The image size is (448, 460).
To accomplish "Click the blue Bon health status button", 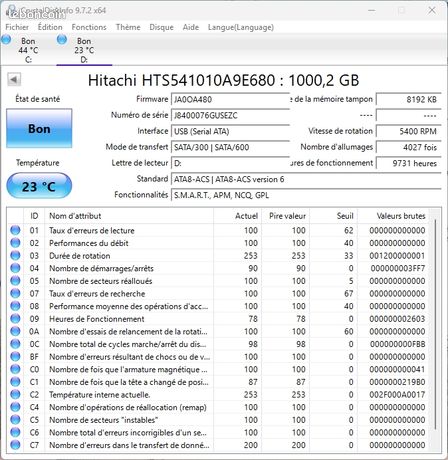I will pos(39,128).
